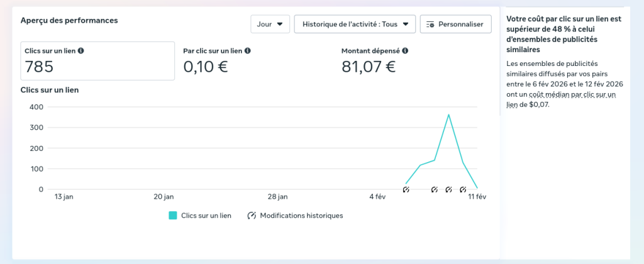Screen dimensions: 644x264
Task: Click the Modifications historiques legend label
Action: (301, 216)
